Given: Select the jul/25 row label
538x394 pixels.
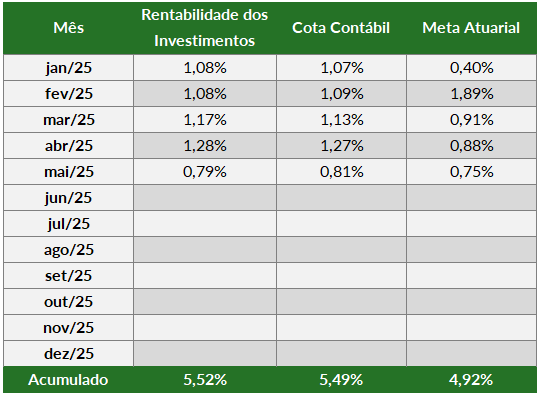Looking at the screenshot, I should [69, 224].
